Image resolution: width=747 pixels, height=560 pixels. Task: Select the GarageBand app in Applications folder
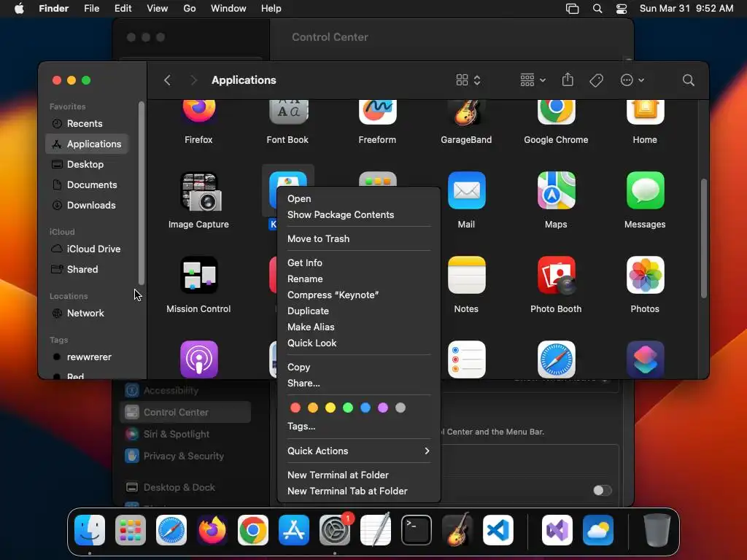(x=466, y=112)
